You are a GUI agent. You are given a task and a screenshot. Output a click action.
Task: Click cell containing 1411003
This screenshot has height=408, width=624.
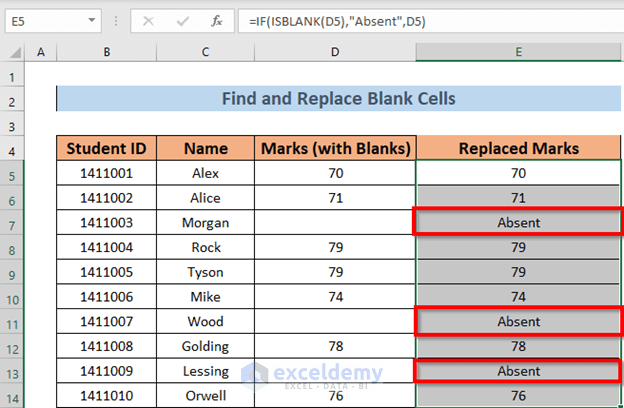106,223
